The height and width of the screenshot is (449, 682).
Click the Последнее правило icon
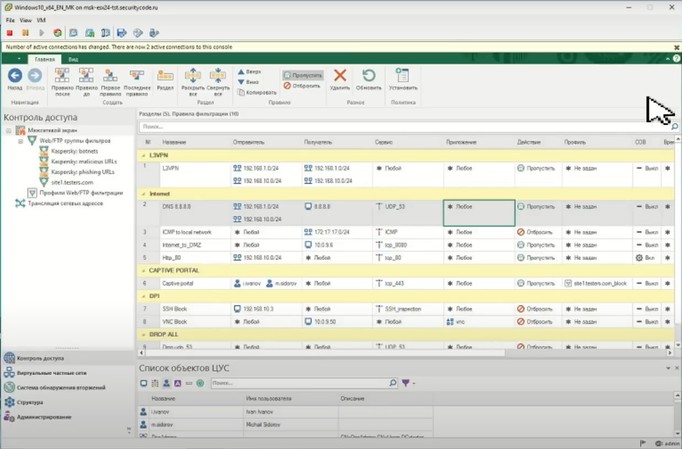coord(137,76)
